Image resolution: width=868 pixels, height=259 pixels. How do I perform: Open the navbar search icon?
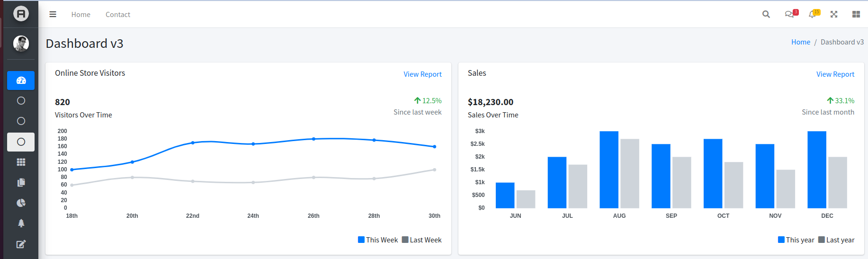766,14
